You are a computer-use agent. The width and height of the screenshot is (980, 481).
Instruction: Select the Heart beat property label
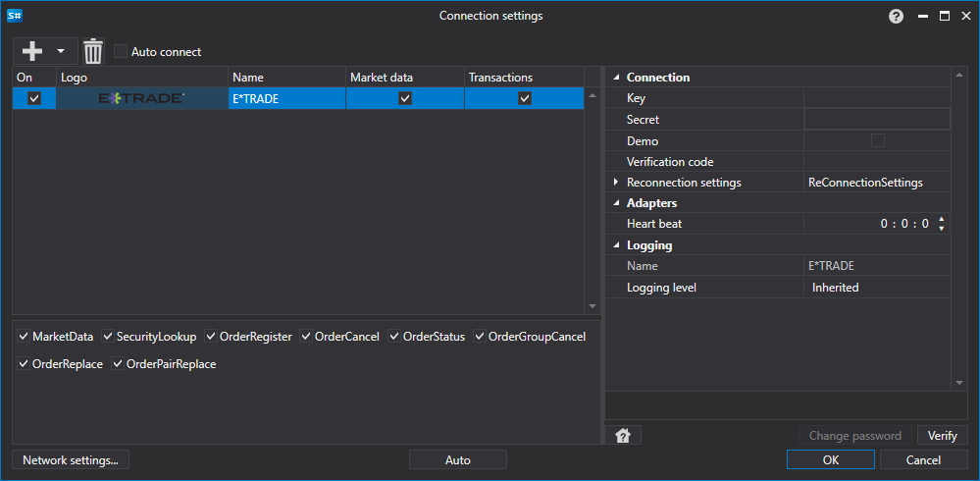(654, 223)
